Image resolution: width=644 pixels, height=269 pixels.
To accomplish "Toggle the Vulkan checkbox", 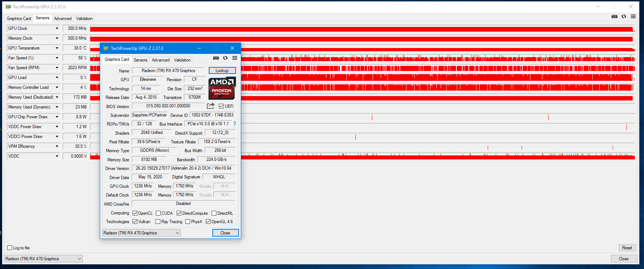I will (135, 222).
